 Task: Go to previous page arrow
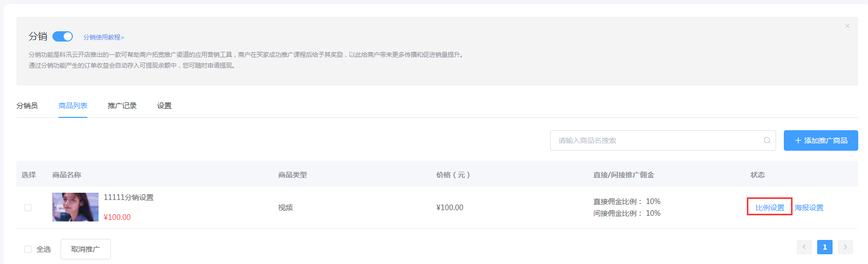coord(804,247)
